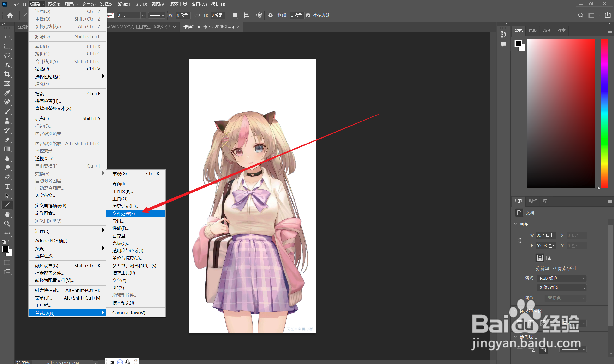The height and width of the screenshot is (364, 614).
Task: Select the Pen tool
Action: pyautogui.click(x=7, y=177)
